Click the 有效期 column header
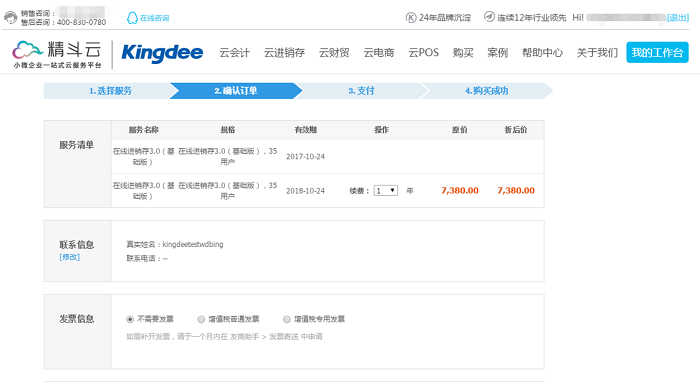Viewport: 700px width, 390px height. 306,130
